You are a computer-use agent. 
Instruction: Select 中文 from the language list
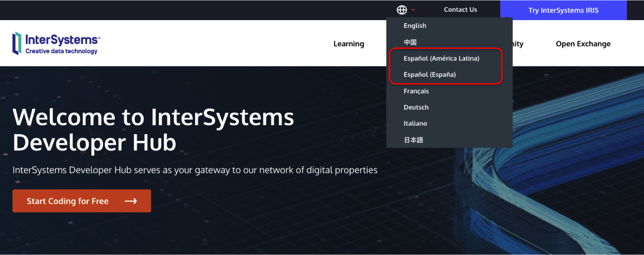point(410,42)
